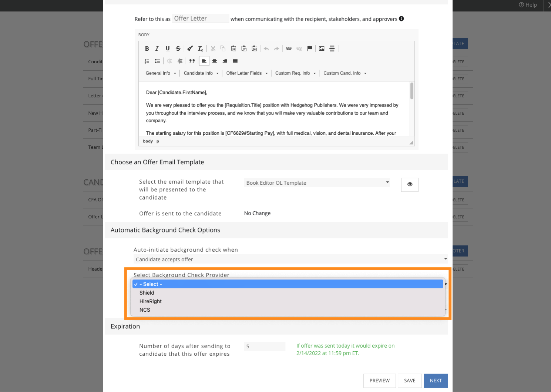Open the Book Editor OL Template dropdown
Screen dimensions: 551x392
tap(317, 182)
